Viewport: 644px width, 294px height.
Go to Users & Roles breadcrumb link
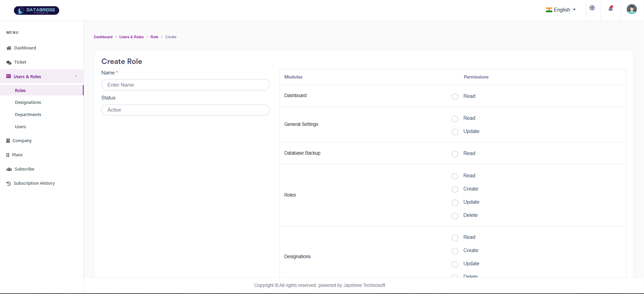click(131, 37)
